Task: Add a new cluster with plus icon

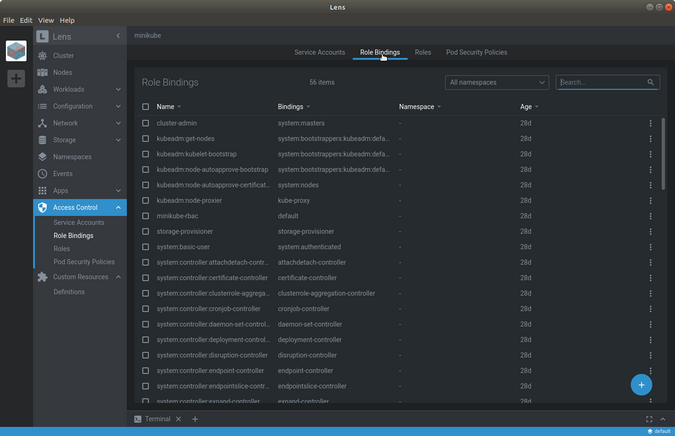Action: point(16,78)
